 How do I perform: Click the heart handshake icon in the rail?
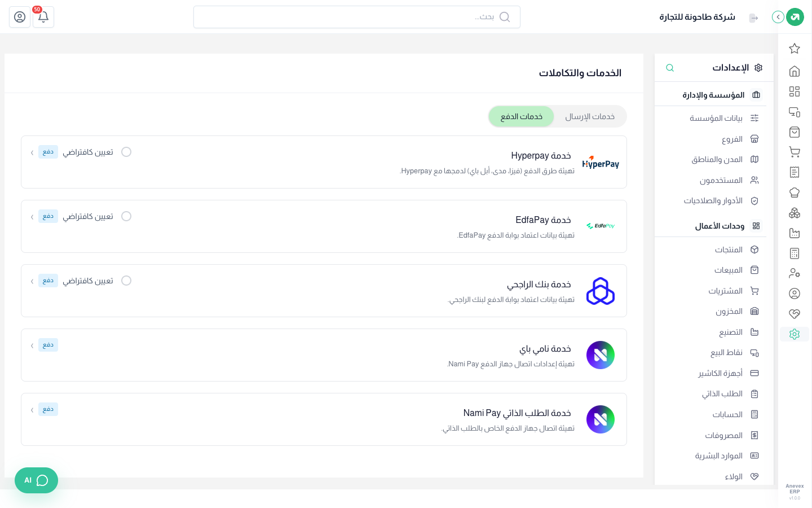[795, 314]
